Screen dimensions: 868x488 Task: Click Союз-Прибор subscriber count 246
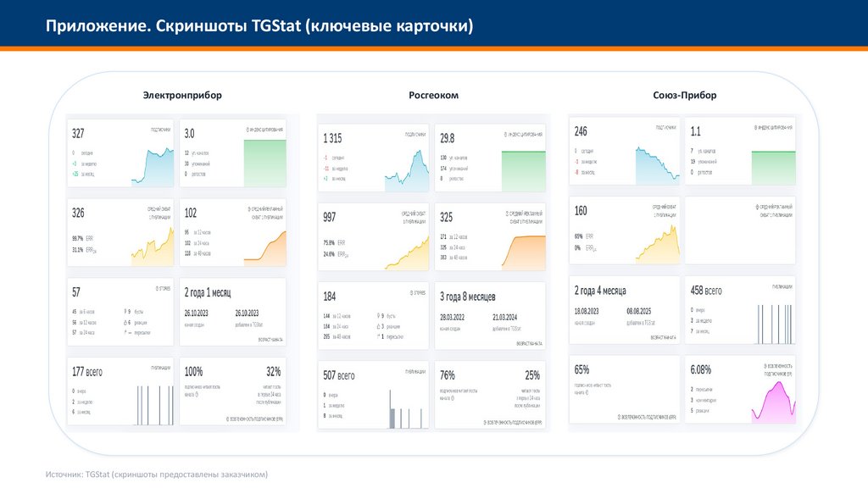tap(581, 131)
